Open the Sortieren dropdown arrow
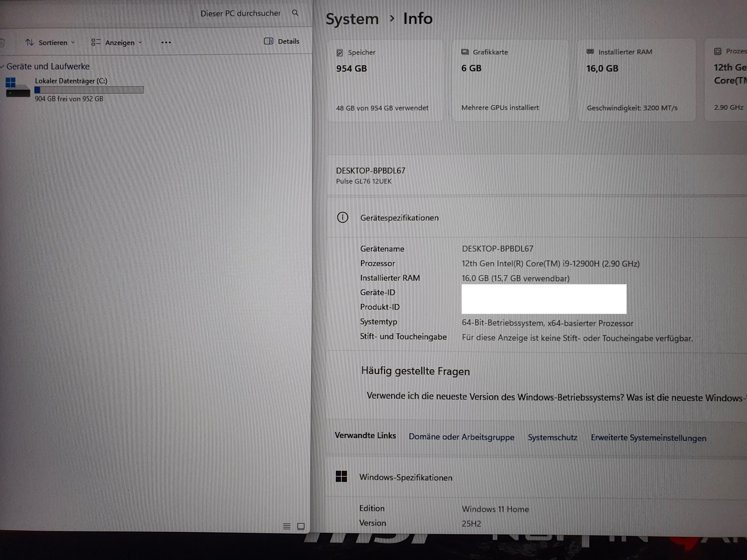Screen dimensions: 747x560 pyautogui.click(x=73, y=43)
